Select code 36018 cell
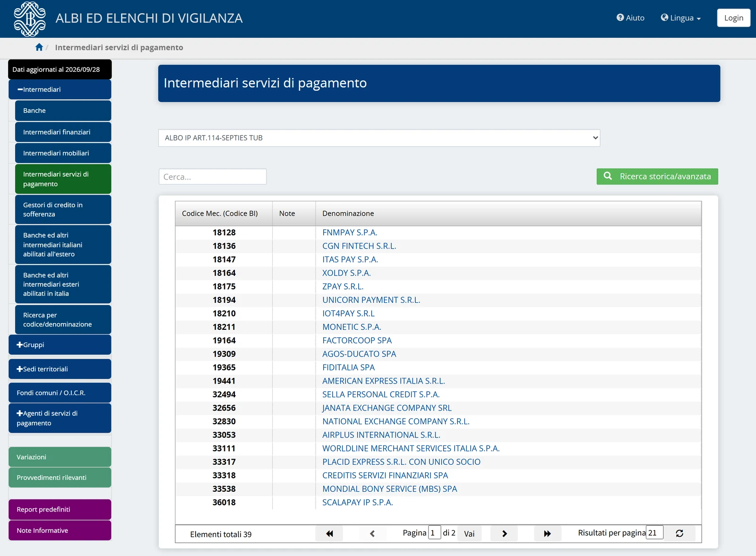756x556 pixels. 224,503
